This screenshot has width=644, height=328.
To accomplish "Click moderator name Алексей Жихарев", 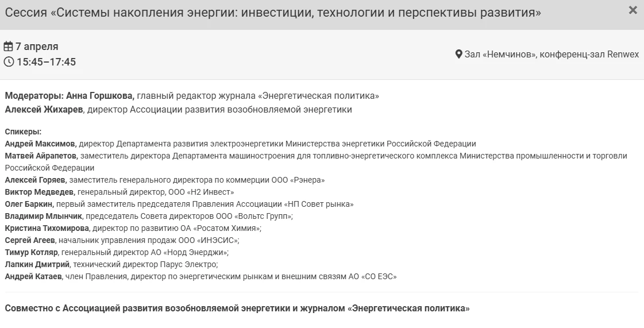I will 45,109.
